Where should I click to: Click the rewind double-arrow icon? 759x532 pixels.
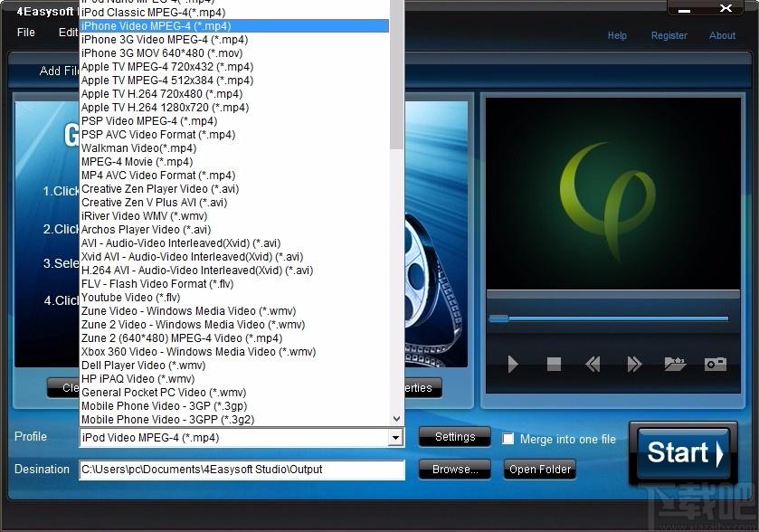tap(593, 365)
